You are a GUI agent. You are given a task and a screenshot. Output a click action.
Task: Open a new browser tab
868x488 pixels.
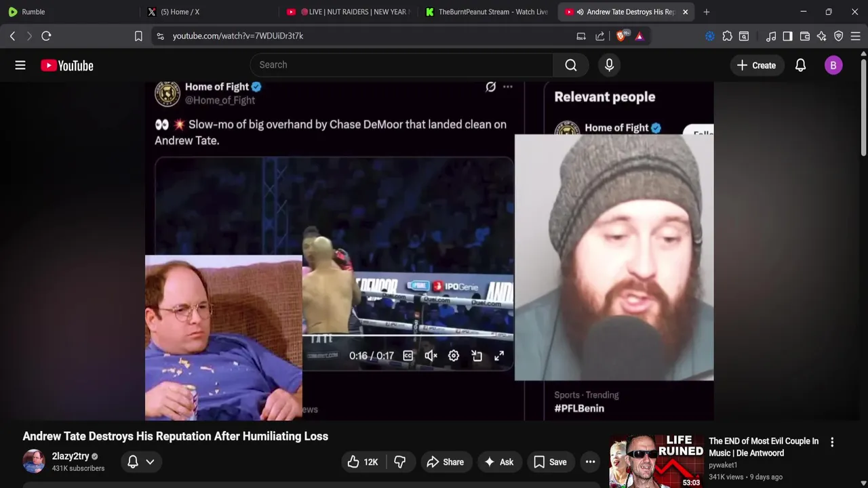point(707,12)
